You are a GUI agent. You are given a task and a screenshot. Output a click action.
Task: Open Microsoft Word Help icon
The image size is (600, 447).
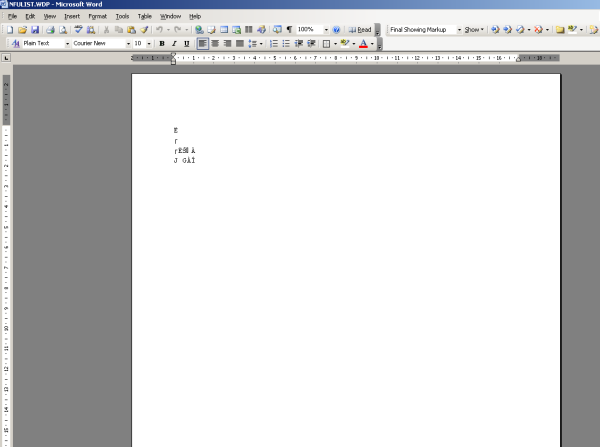(x=336, y=29)
